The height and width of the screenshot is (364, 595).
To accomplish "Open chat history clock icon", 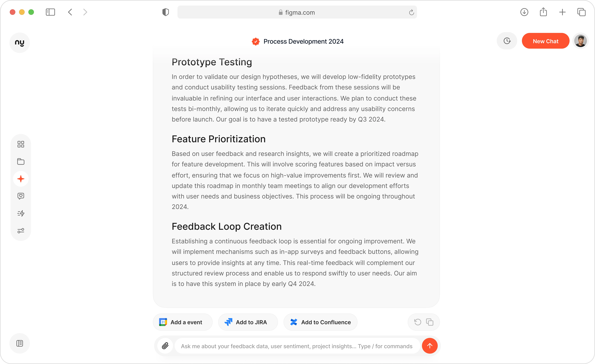I will point(507,41).
